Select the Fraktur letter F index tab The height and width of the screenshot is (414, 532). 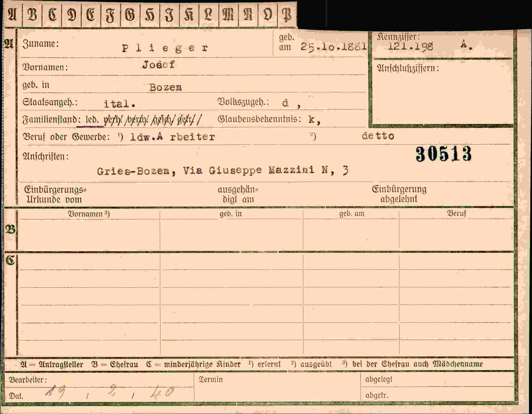(x=111, y=15)
